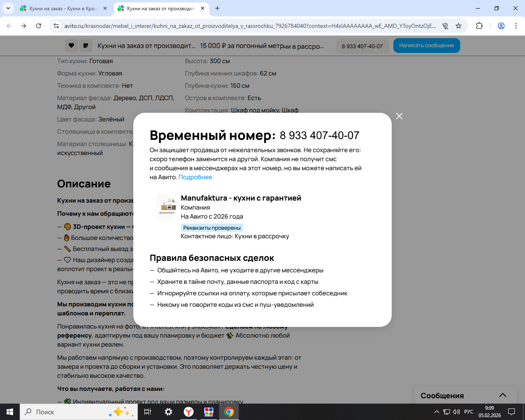
Task: Show hidden system tray icons
Action: point(437,412)
